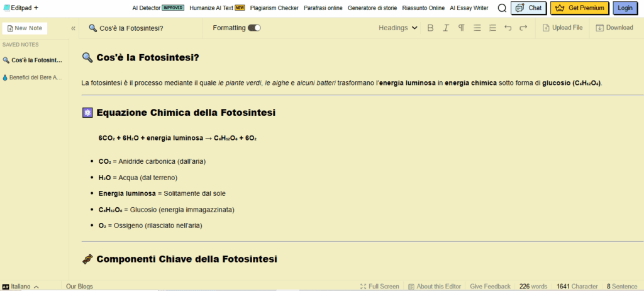Screen dimensions: 644x291
Task: Click the Login button
Action: [625, 8]
